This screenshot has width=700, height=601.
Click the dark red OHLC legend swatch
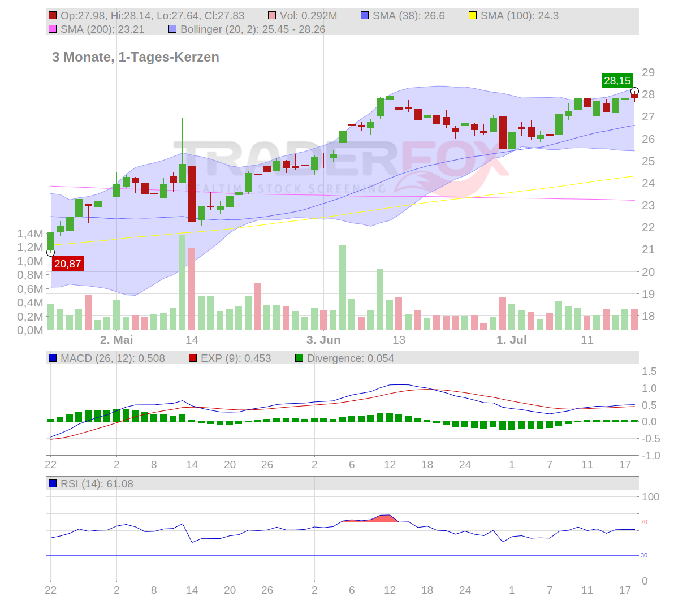[53, 16]
